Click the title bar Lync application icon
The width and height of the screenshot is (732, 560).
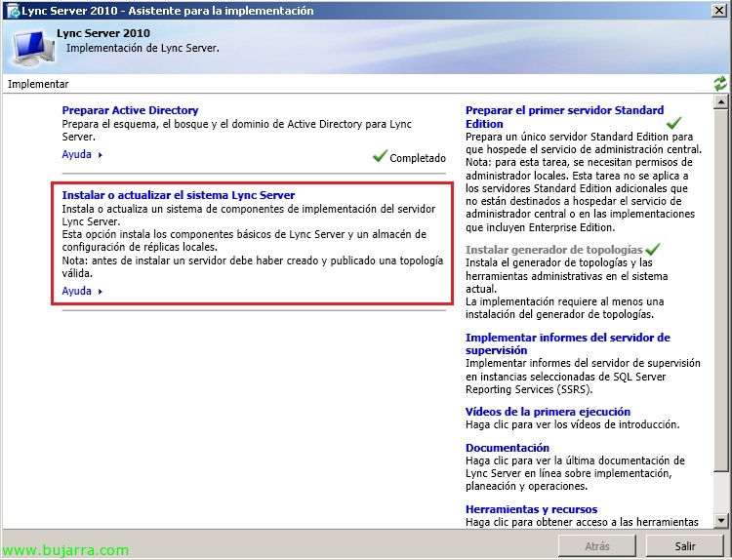[13, 11]
